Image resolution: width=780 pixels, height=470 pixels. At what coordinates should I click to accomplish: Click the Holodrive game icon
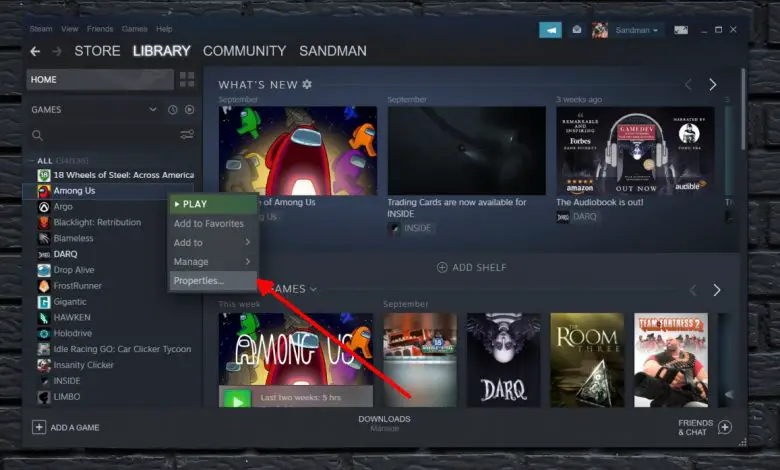click(x=44, y=334)
